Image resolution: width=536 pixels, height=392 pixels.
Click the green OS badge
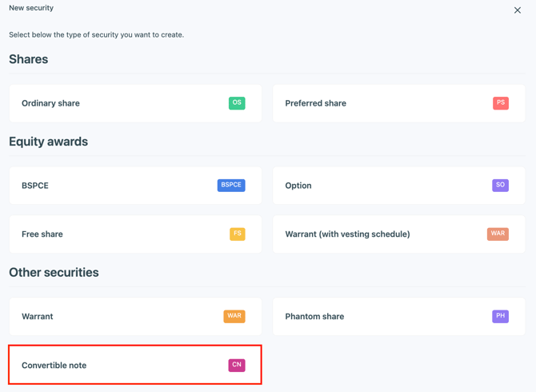point(237,103)
